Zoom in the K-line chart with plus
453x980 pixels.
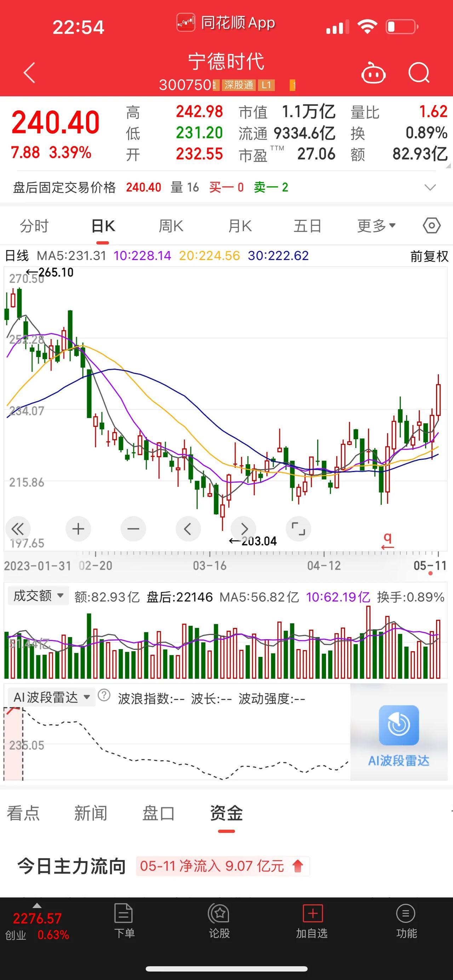tap(78, 529)
